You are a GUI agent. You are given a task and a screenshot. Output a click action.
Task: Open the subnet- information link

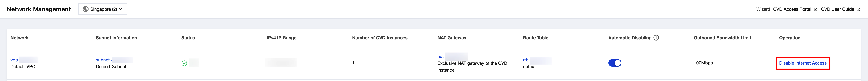103,60
